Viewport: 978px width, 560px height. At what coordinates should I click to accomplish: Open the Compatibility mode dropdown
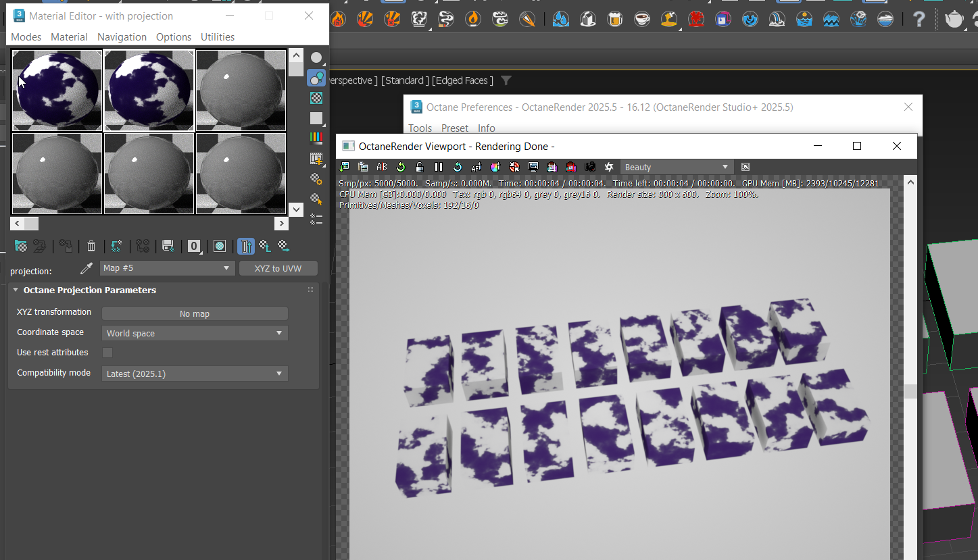[195, 374]
